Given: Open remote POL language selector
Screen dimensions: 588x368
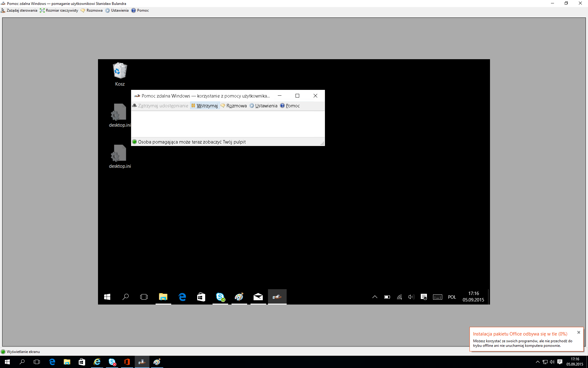Looking at the screenshot, I should (452, 297).
